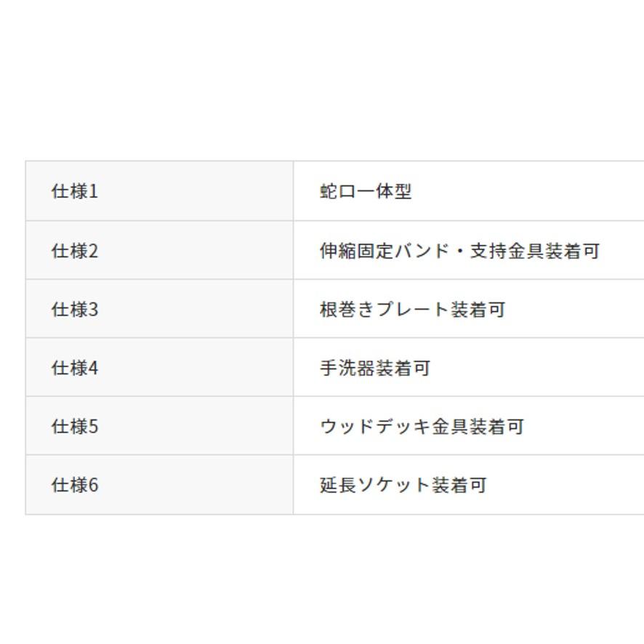Screen dimensions: 644x644
Task: Click the word 蛇口 in the first row
Action: coord(337,191)
